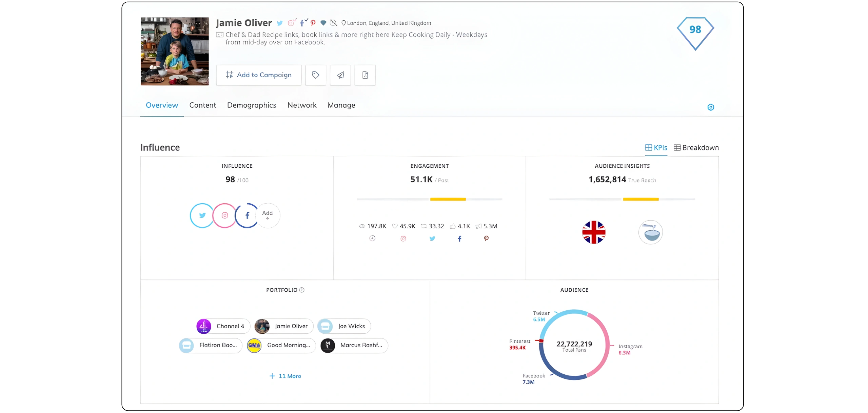The image size is (868, 413).
Task: Switch to the KPIs view
Action: coord(656,148)
